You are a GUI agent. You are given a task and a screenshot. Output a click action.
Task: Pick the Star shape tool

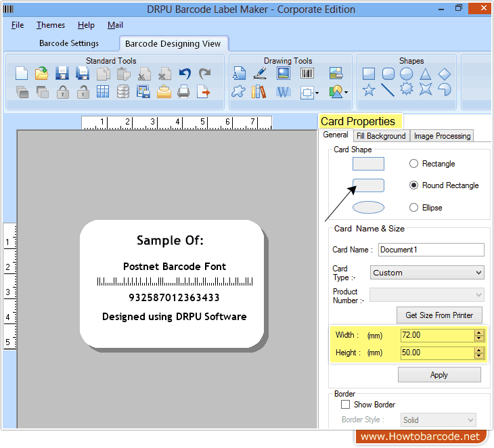[369, 90]
